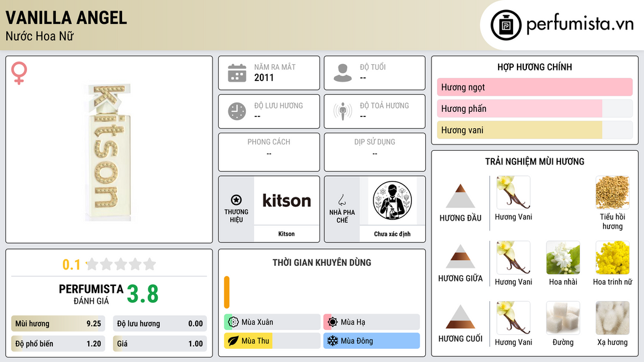644x362 pixels.
Task: Open Tiểu hồi hương ingredient image
Action: point(613,192)
